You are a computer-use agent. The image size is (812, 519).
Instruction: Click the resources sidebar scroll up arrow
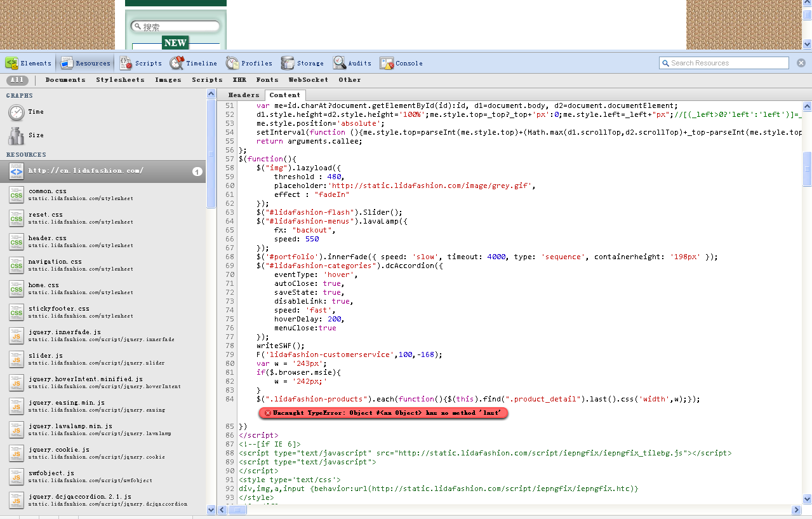pyautogui.click(x=211, y=95)
